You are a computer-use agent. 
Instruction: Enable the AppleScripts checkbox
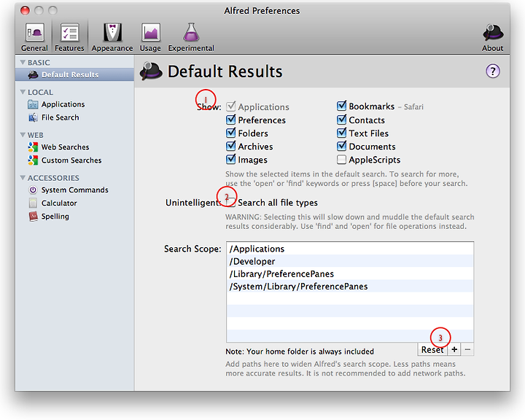pyautogui.click(x=341, y=160)
